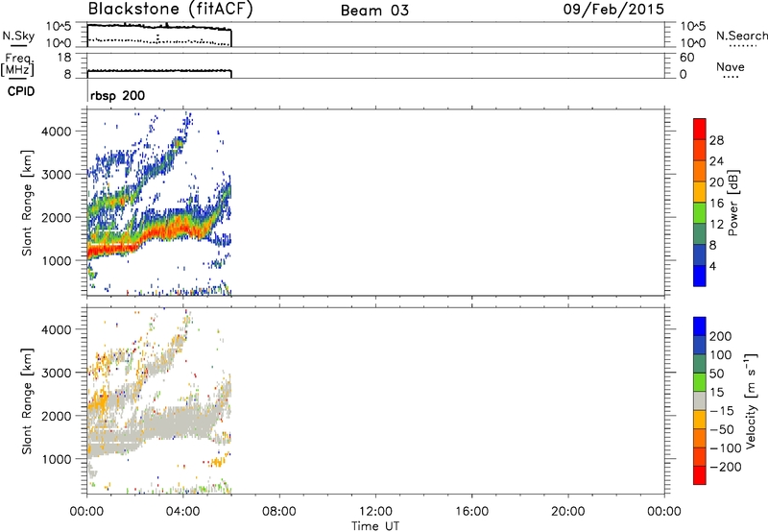The width and height of the screenshot is (768, 532).
Task: Click the -15 label on velocity colorbar
Action: point(722,411)
